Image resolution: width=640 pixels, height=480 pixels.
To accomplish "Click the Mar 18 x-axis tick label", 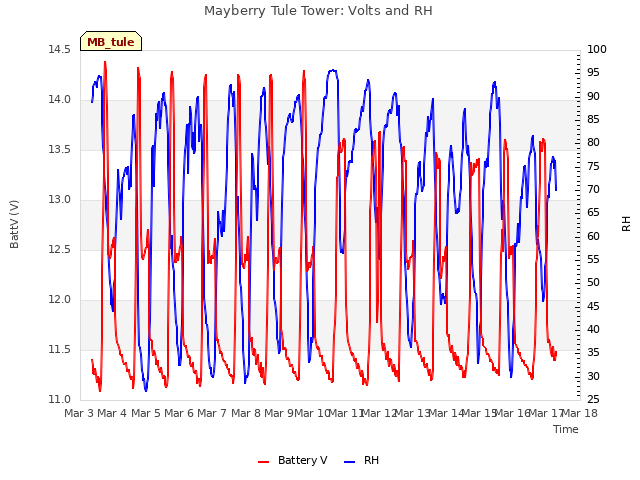I will click(x=580, y=413).
